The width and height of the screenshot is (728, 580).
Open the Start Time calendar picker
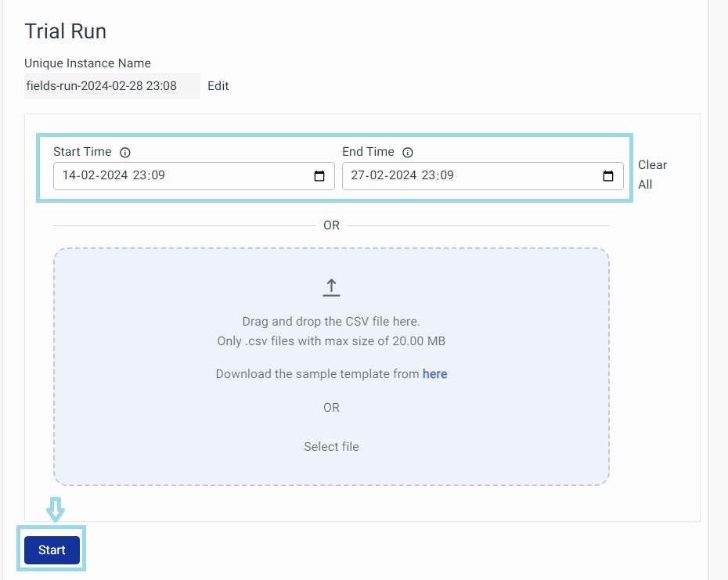click(319, 176)
